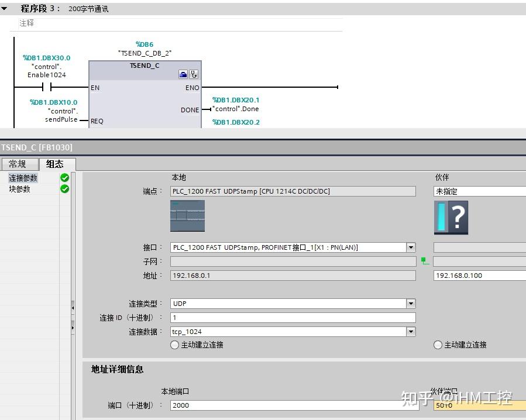Click the local PLC CPU device image
The image size is (526, 420).
(187, 216)
